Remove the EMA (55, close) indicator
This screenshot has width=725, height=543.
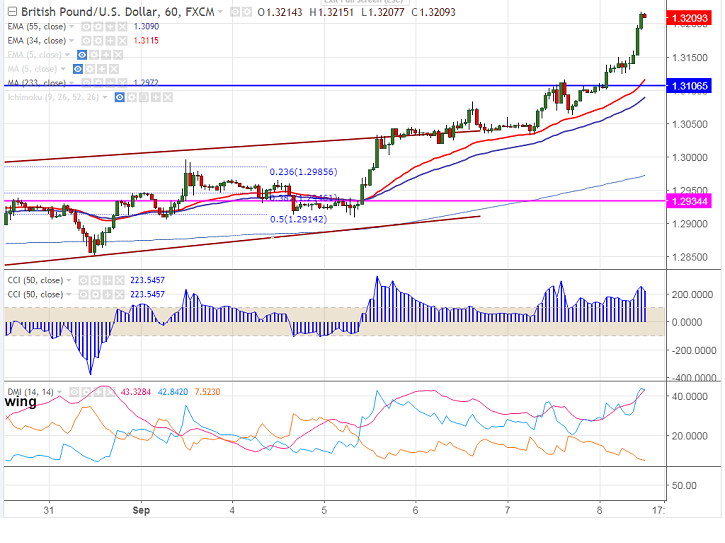coord(122,27)
